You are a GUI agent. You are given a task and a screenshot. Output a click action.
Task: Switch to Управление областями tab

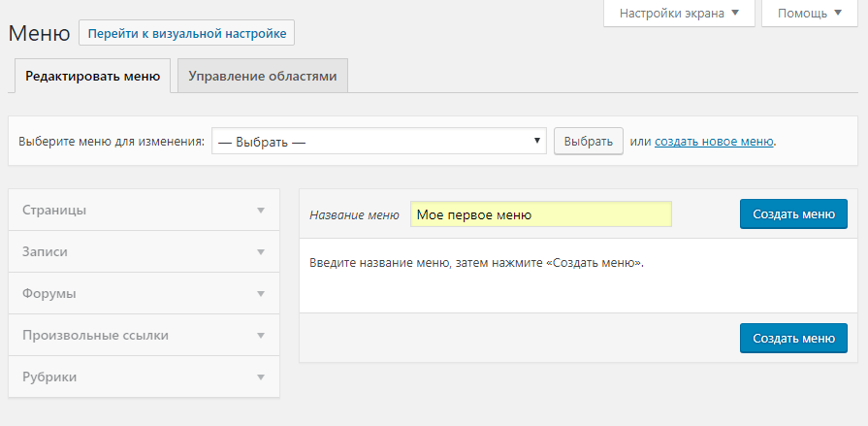click(263, 77)
